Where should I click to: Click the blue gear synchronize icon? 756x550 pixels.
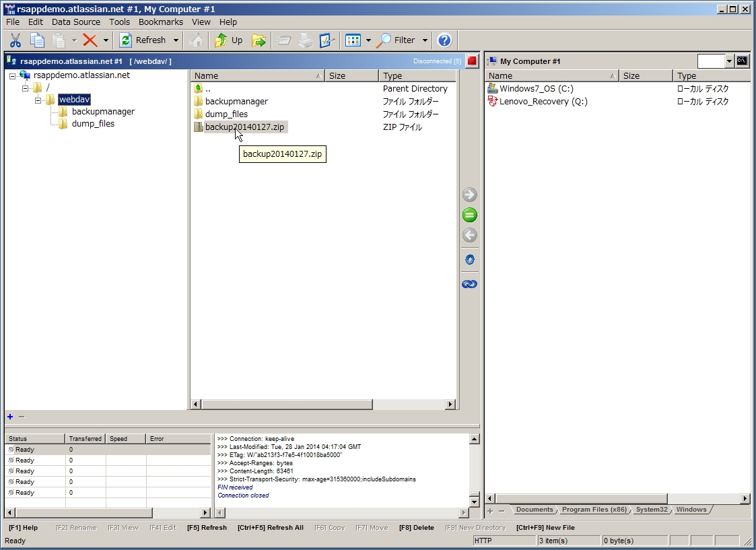pyautogui.click(x=470, y=260)
